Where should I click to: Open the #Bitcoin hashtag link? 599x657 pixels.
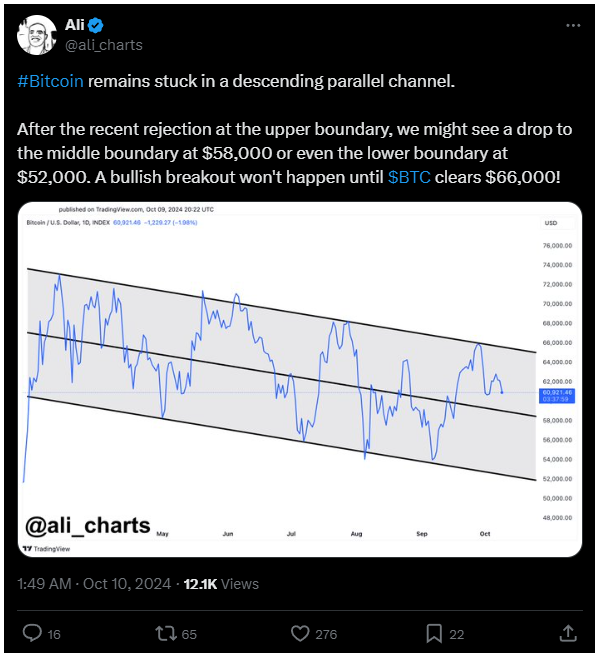pyautogui.click(x=50, y=81)
